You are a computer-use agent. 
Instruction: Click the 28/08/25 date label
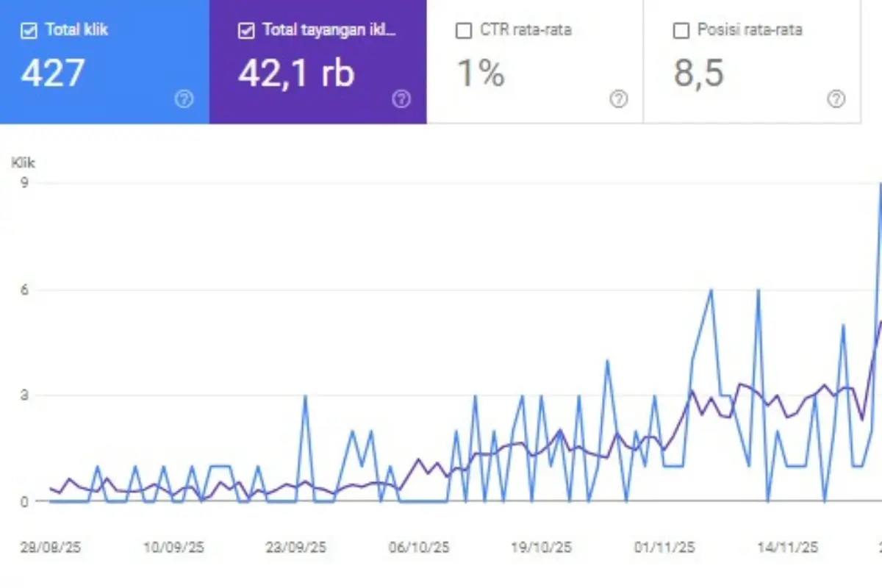pos(50,548)
